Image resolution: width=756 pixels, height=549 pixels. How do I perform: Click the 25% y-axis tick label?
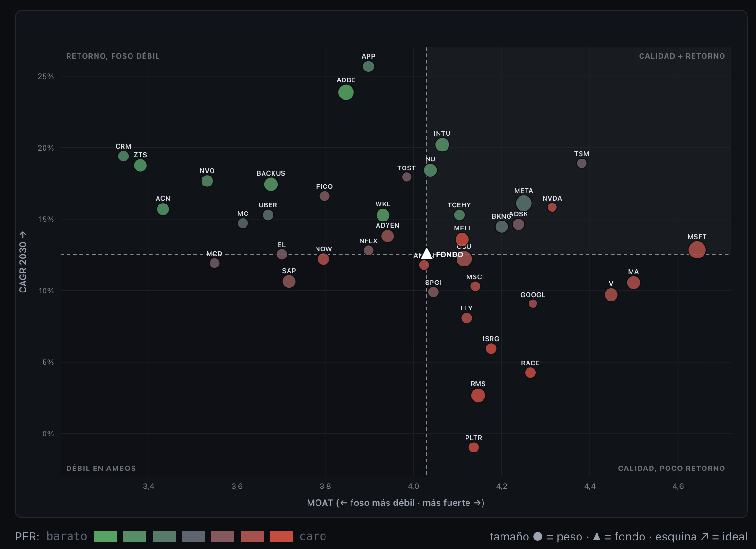tap(46, 76)
